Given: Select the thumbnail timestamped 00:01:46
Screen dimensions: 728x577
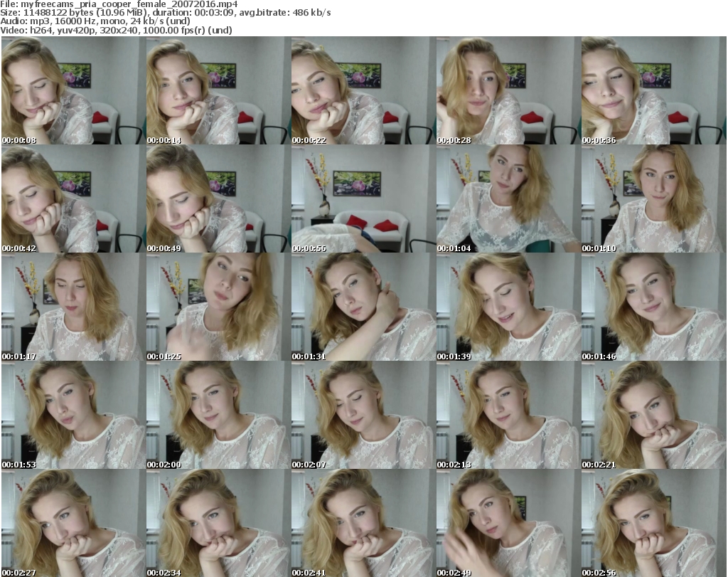Looking at the screenshot, I should (x=653, y=307).
